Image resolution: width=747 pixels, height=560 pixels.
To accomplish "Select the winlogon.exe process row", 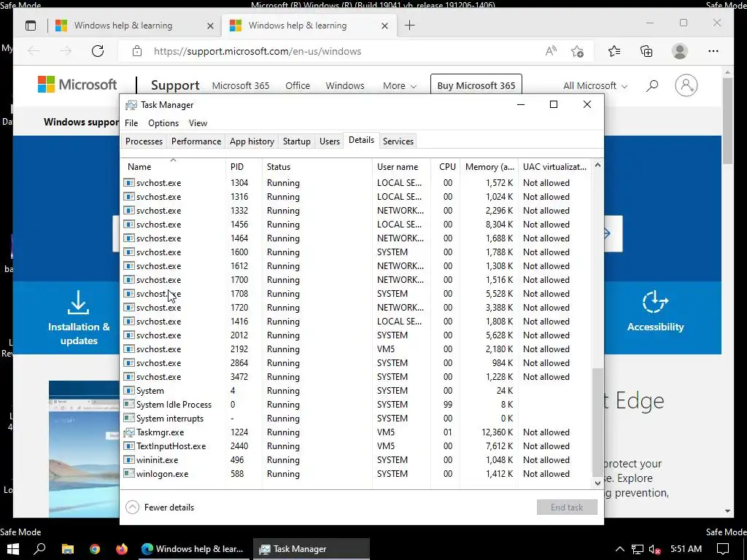I will coord(356,474).
